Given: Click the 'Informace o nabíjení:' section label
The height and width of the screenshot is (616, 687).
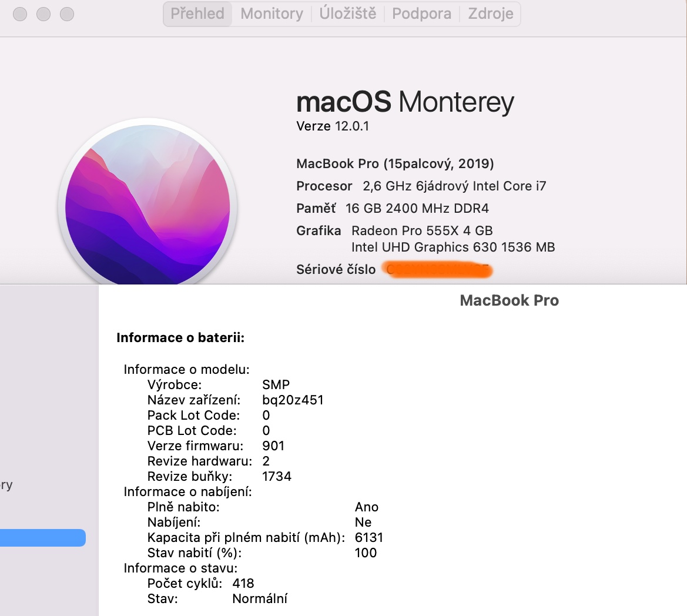Looking at the screenshot, I should click(187, 491).
